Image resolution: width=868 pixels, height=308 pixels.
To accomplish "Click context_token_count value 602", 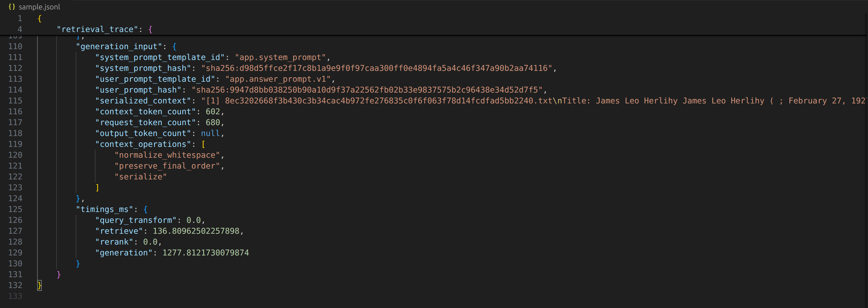I will [213, 111].
